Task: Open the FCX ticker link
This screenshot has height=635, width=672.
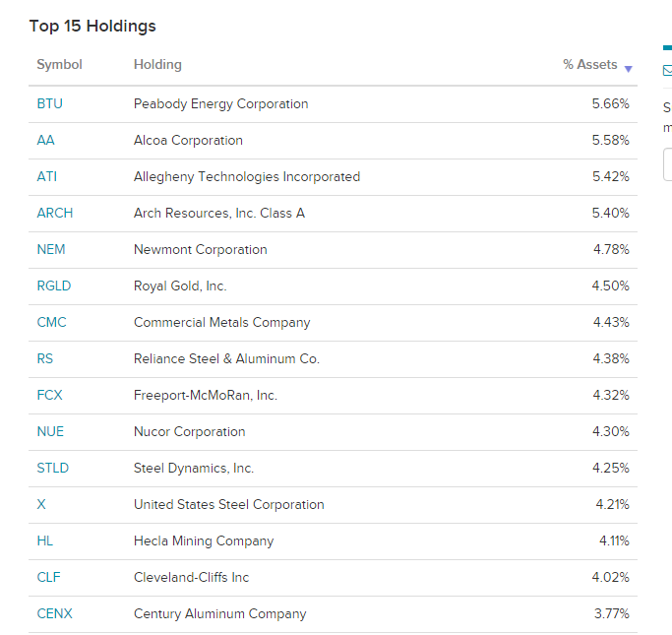Action: pos(49,396)
